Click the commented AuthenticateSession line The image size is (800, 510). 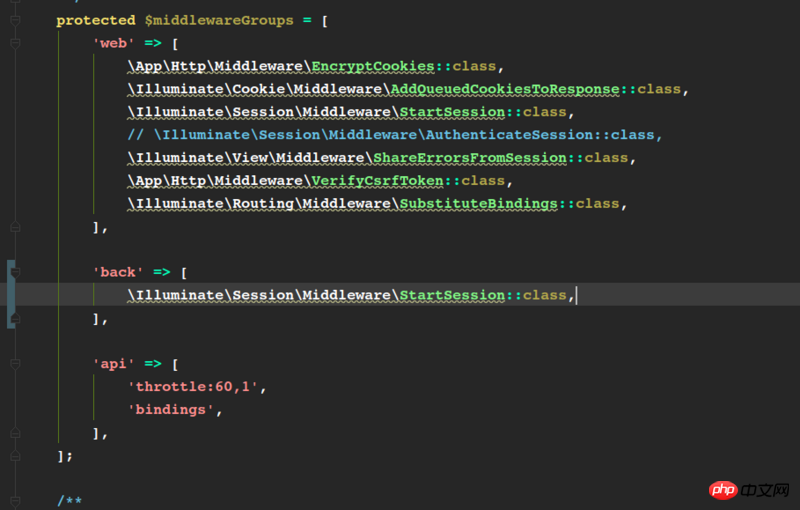pos(394,135)
